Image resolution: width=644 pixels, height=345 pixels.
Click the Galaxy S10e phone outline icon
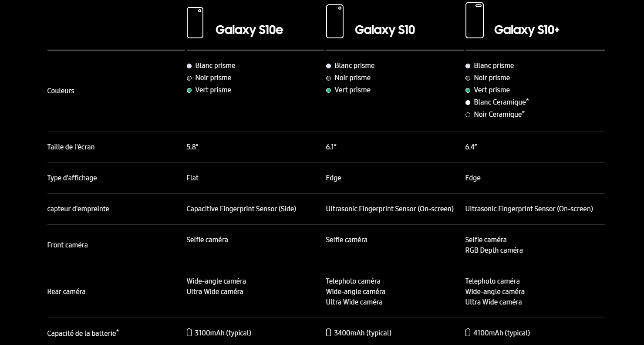click(195, 23)
